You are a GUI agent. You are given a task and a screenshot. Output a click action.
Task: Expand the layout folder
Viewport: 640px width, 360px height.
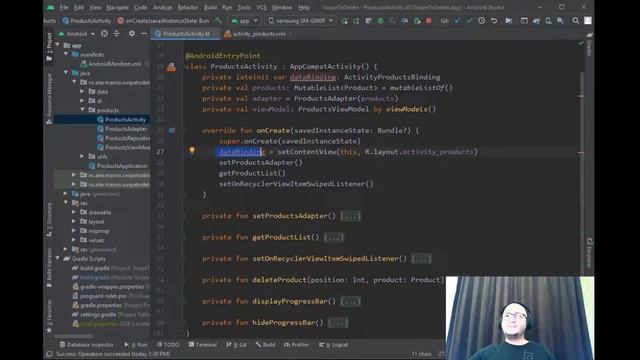pyautogui.click(x=74, y=222)
